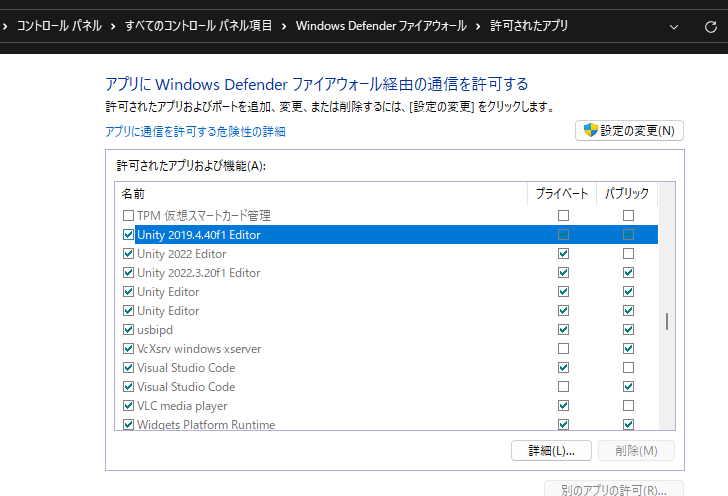Go to すべてのコントロール パネル項目 breadcrumb
Image resolution: width=728 pixels, height=496 pixels.
(198, 26)
